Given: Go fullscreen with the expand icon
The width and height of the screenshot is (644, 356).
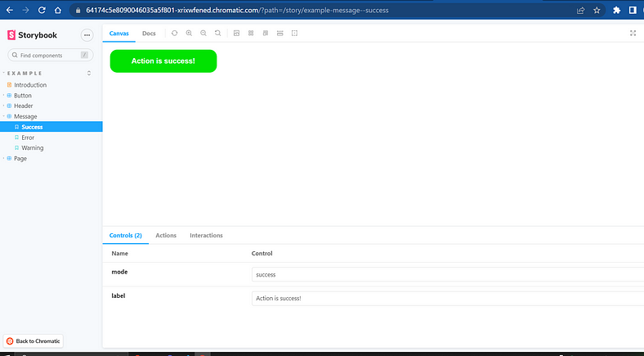Looking at the screenshot, I should point(633,34).
